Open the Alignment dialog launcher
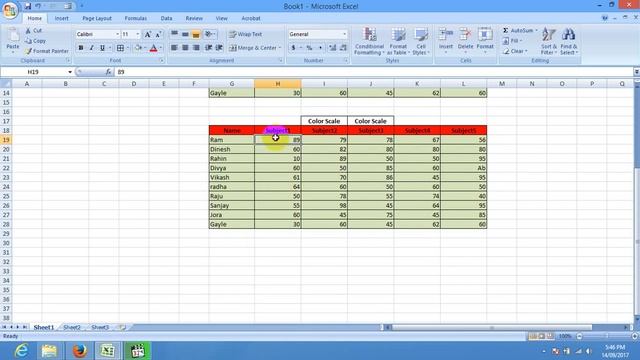The width and height of the screenshot is (640, 360). point(280,60)
